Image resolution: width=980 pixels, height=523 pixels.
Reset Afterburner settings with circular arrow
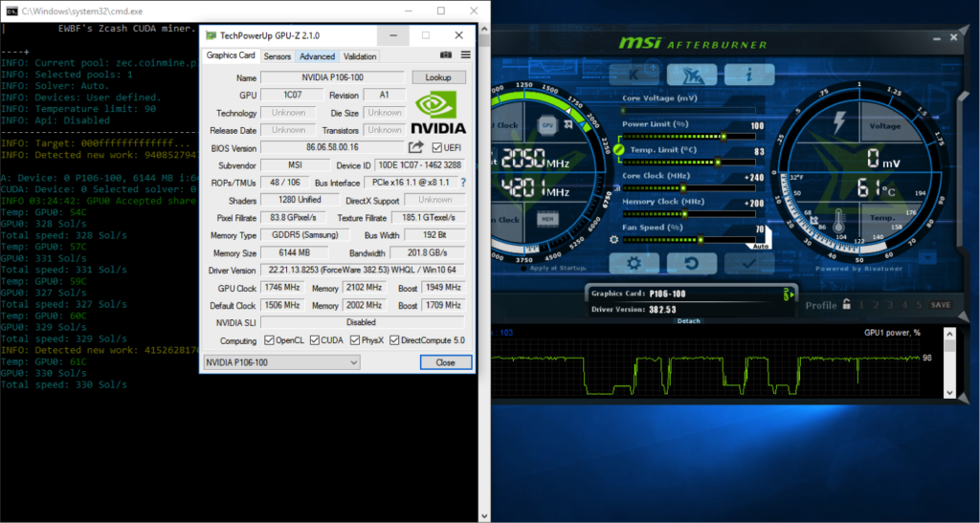691,263
